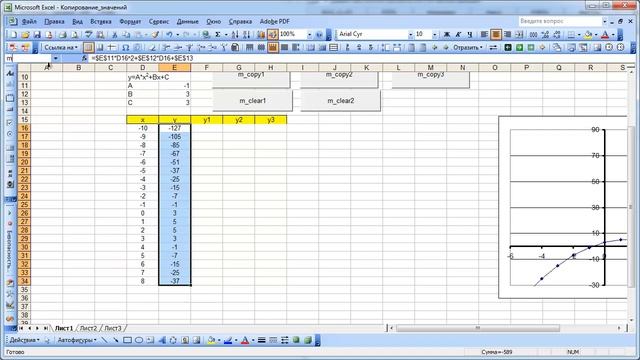This screenshot has height=360, width=640.
Task: Open the Файл menu
Action: [29, 21]
